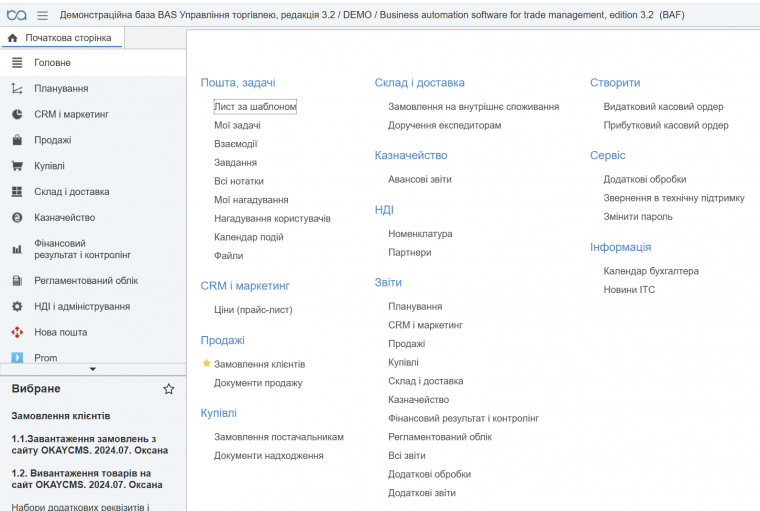
Task: Select the CRM і маркетинг pie icon
Action: (17, 114)
